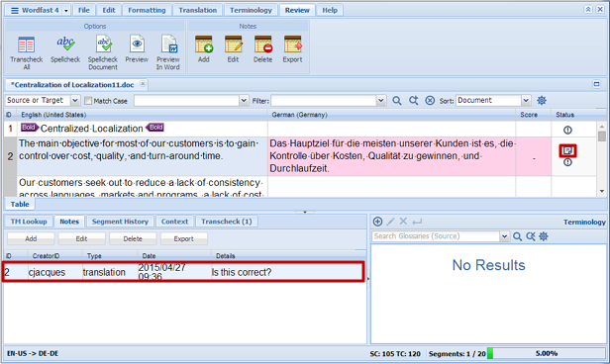Switch to the Translation ribbon tab
This screenshot has width=610, height=364.
198,10
